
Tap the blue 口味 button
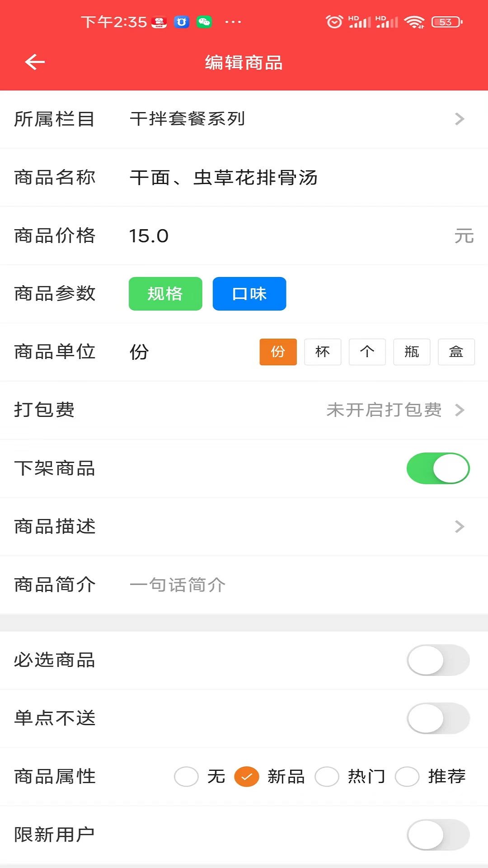(249, 294)
